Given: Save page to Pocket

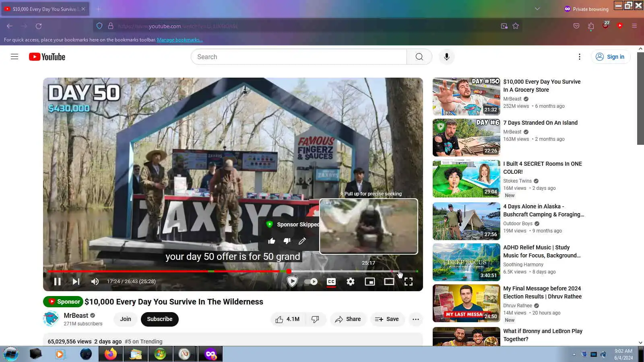Looking at the screenshot, I should tap(576, 26).
